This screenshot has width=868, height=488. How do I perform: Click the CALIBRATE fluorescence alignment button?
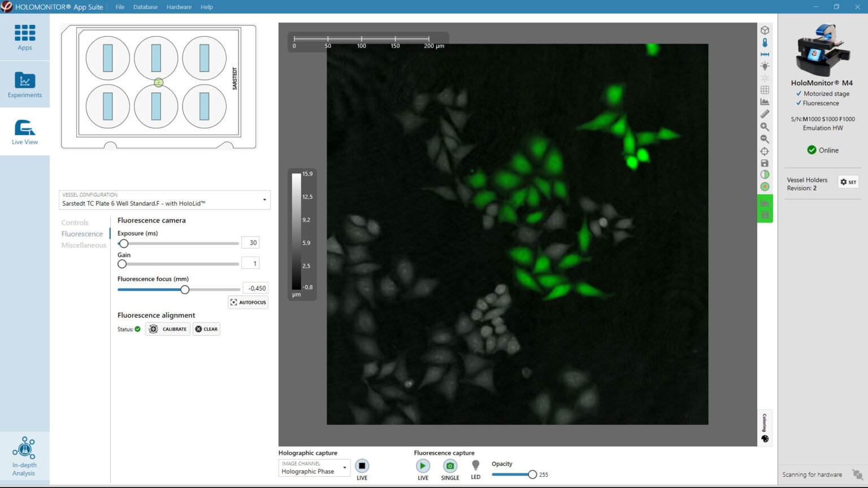pos(167,329)
